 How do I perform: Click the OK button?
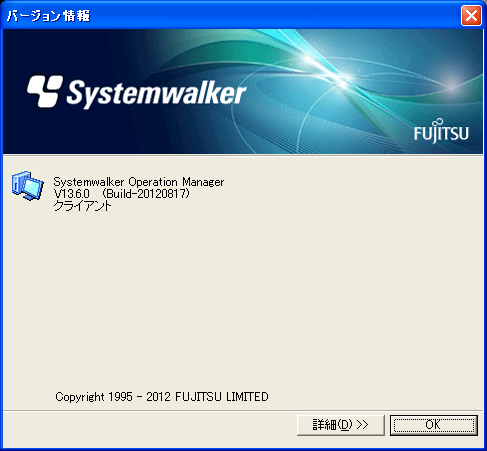point(434,425)
